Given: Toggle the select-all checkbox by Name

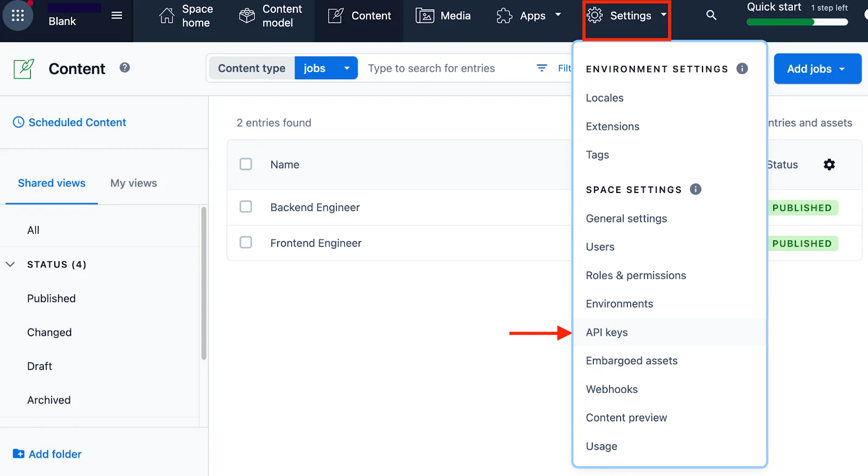Looking at the screenshot, I should [x=246, y=164].
